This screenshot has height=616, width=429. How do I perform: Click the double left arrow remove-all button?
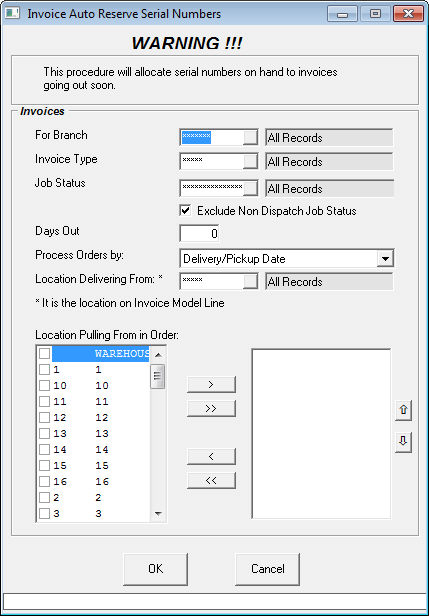tap(211, 480)
